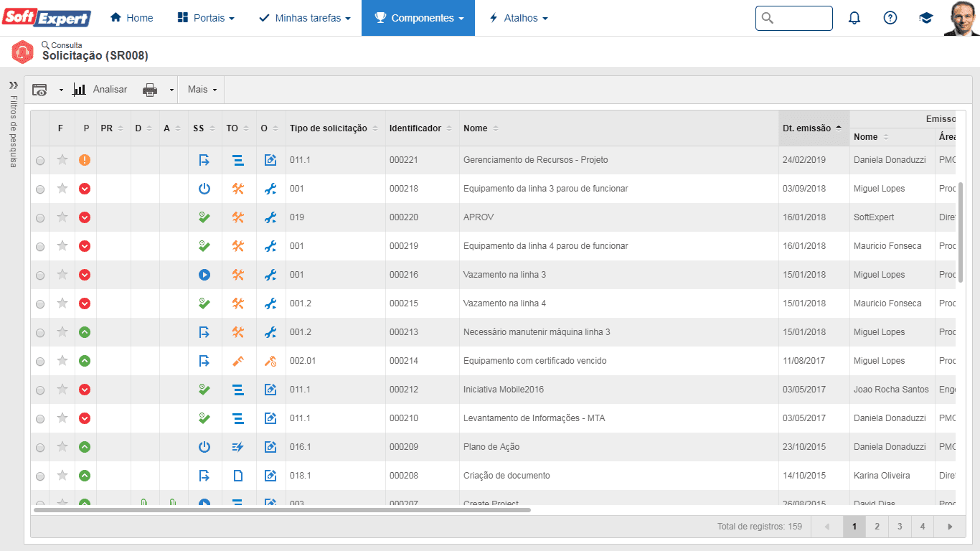Sort by SS column header
980x551 pixels.
[204, 128]
